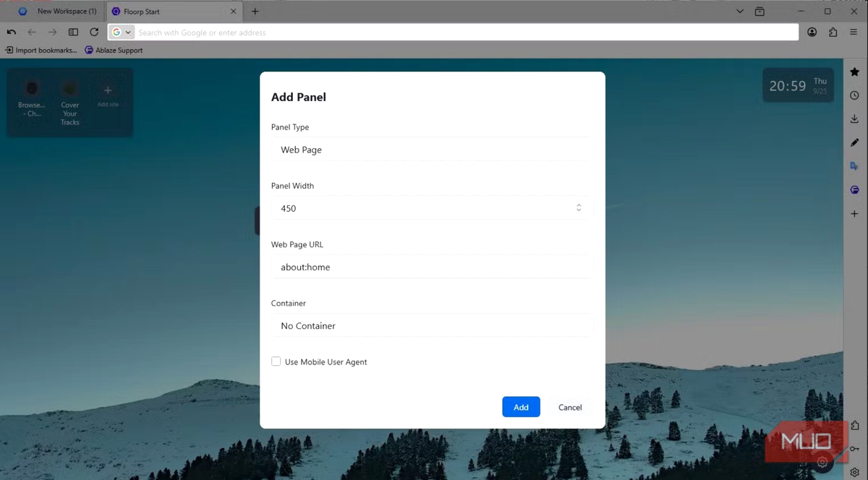Open the Notes pencil panel in sidebar

(x=854, y=143)
